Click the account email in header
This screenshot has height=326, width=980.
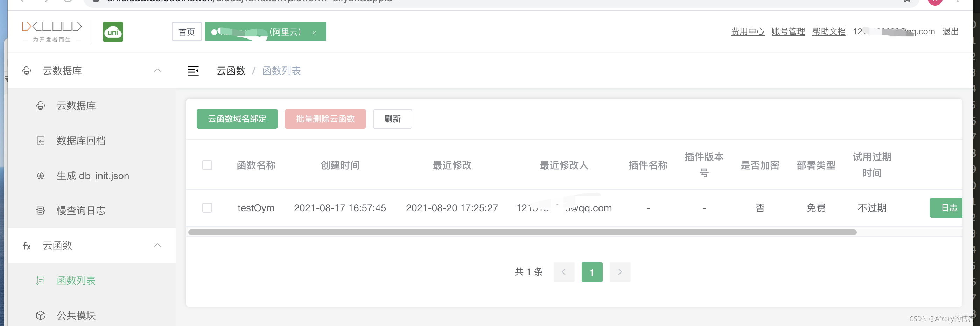pos(894,31)
